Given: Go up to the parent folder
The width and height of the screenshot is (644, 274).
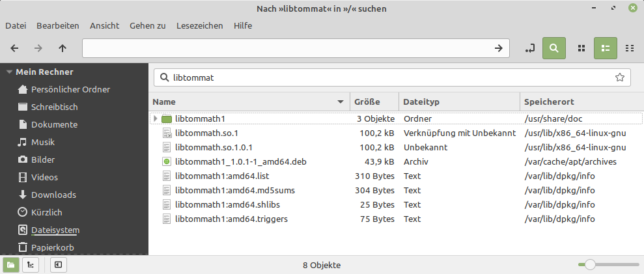Looking at the screenshot, I should click(63, 48).
